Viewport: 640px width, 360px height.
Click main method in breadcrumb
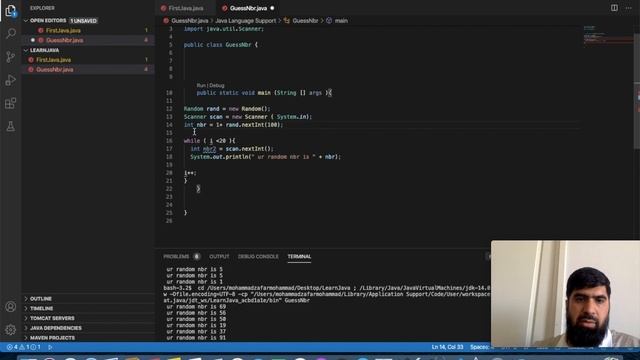tap(341, 21)
